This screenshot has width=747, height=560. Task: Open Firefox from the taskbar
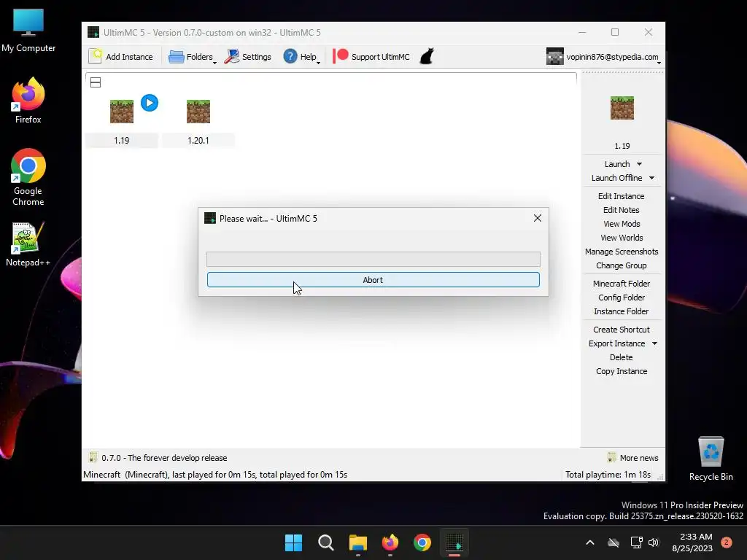tap(390, 542)
